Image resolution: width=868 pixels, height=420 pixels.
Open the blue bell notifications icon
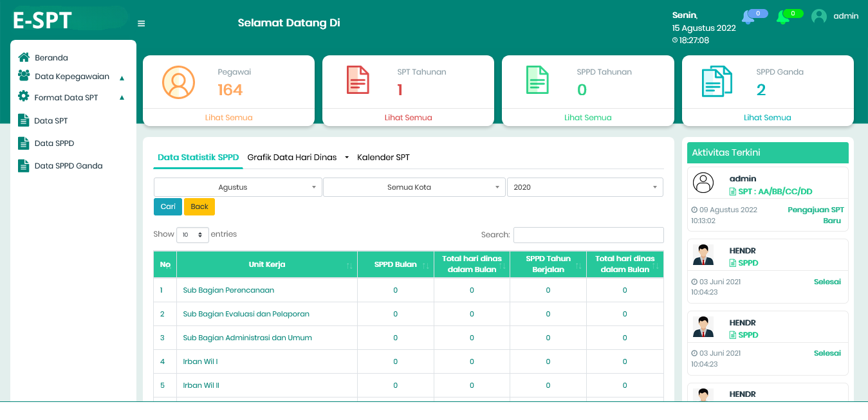(748, 17)
